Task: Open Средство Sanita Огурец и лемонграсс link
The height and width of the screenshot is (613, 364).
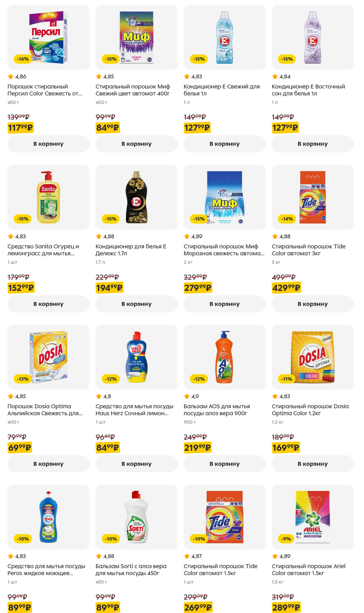Action: pos(43,250)
